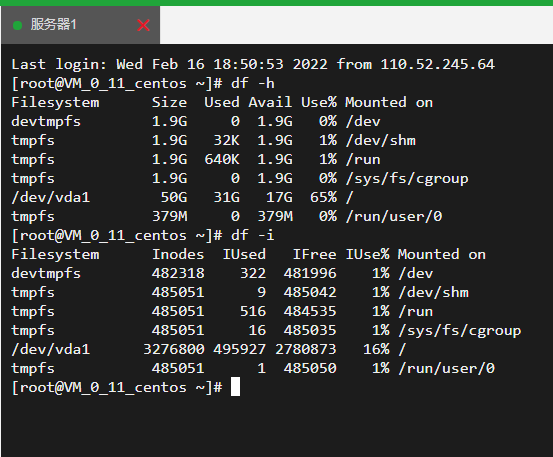Click the '/run/user/0' mount in df -h output
Viewport: 553px width, 457px height.
pos(394,217)
